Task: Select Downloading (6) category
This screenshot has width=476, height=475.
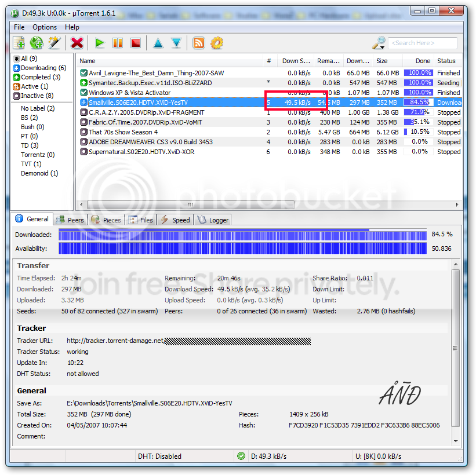Action: 40,68
